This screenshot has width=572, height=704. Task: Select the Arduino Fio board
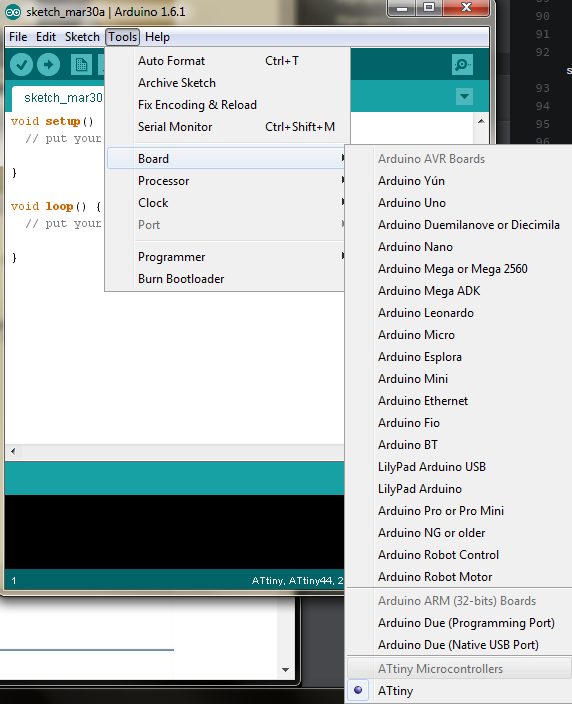point(458,422)
